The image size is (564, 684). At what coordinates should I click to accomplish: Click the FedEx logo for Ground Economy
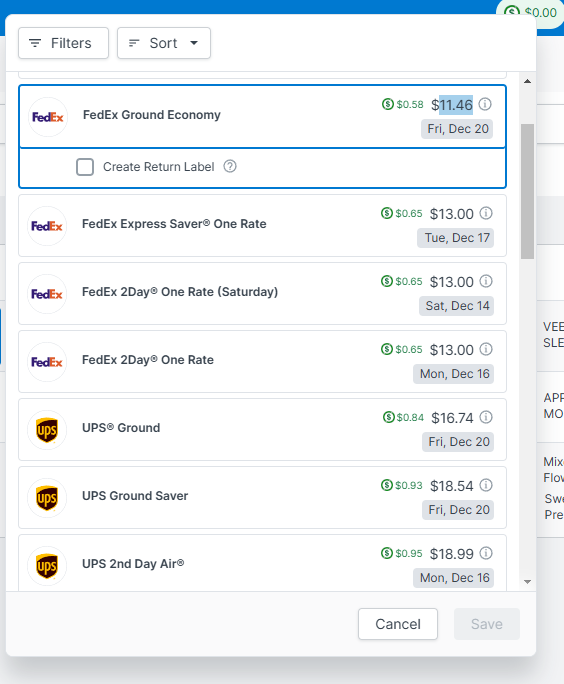tap(48, 117)
